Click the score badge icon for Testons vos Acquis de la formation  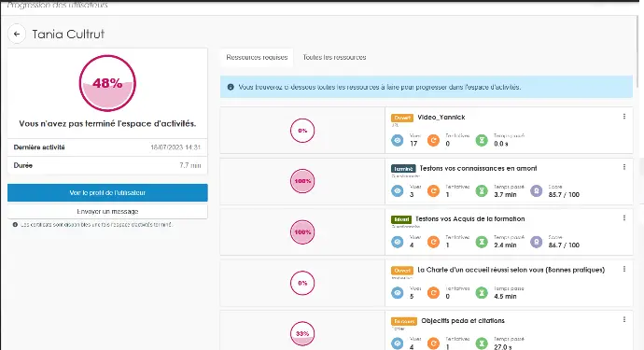(x=537, y=242)
